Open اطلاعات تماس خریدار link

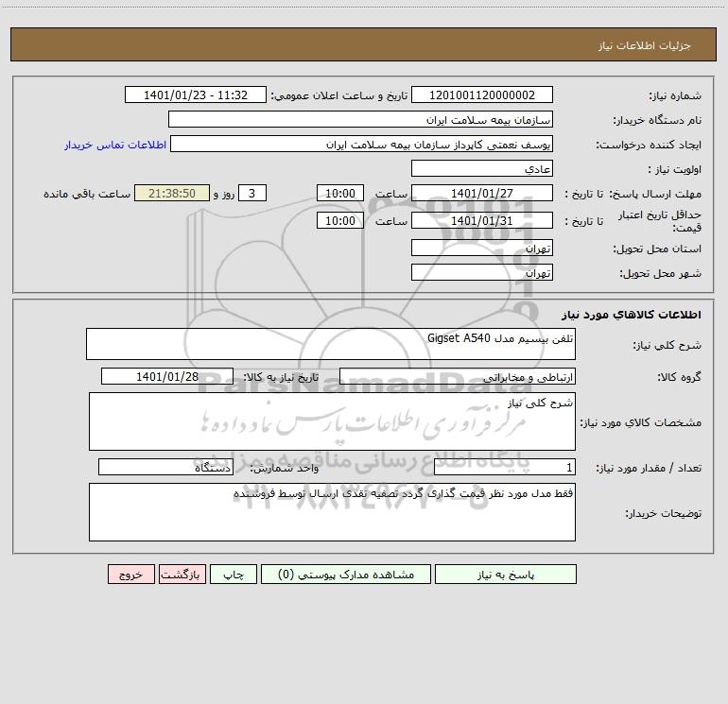(115, 145)
